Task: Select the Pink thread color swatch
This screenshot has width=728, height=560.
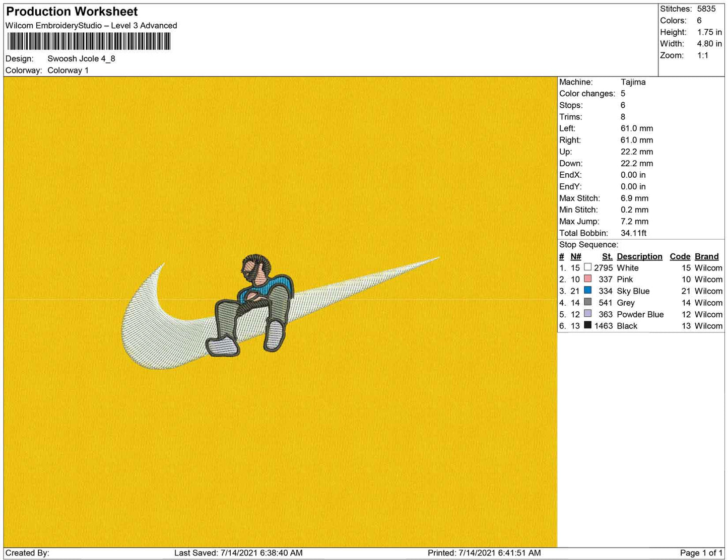Action: coord(587,279)
